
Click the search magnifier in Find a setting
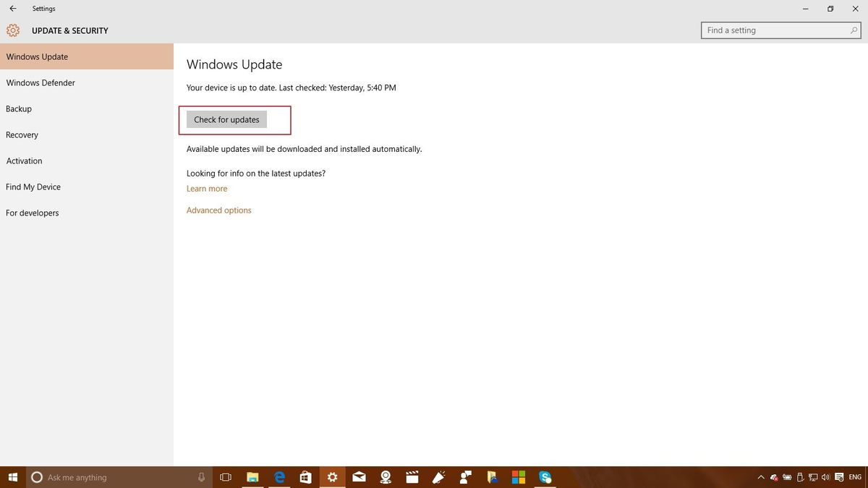pyautogui.click(x=853, y=30)
